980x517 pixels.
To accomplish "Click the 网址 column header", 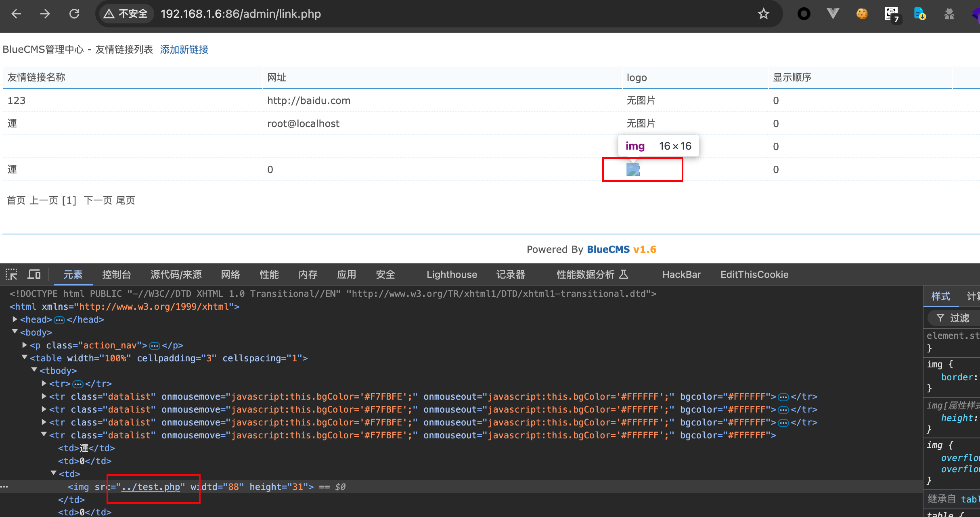I will (277, 77).
